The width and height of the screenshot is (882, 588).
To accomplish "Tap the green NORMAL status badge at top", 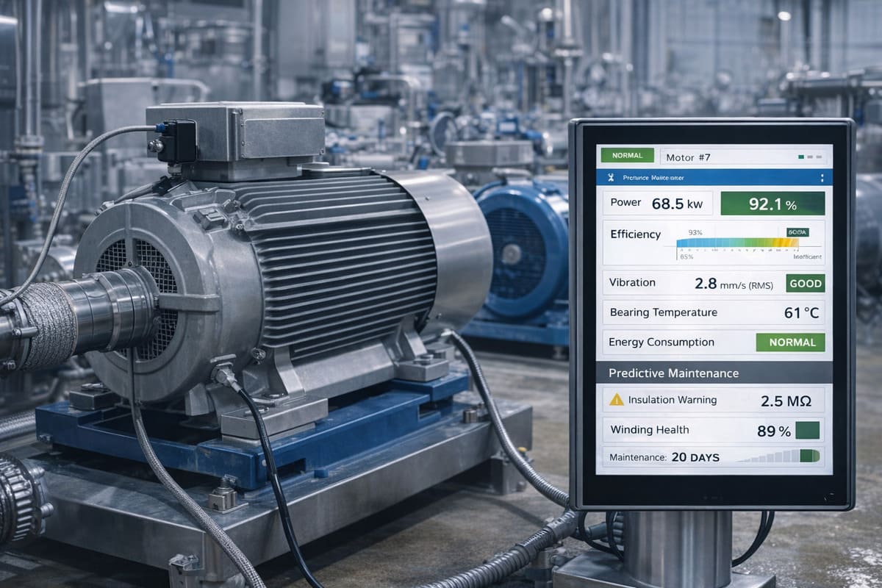I will (x=627, y=156).
